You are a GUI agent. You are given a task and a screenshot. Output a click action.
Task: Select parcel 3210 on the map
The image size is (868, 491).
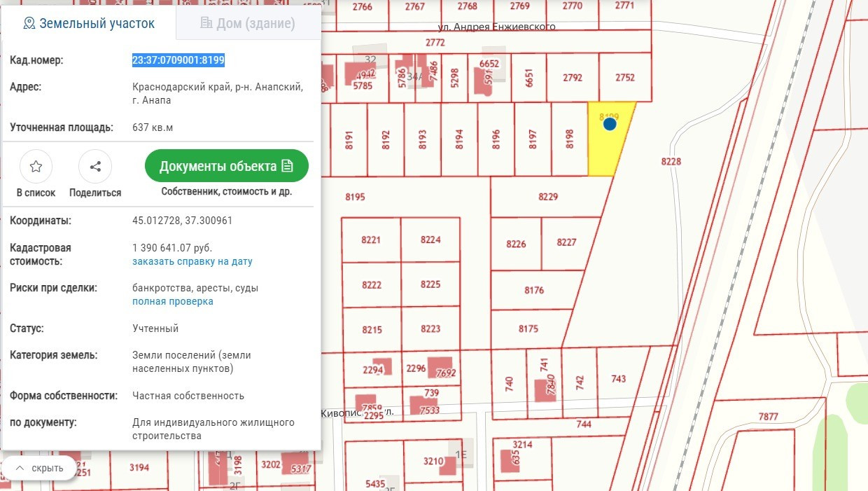click(x=433, y=461)
